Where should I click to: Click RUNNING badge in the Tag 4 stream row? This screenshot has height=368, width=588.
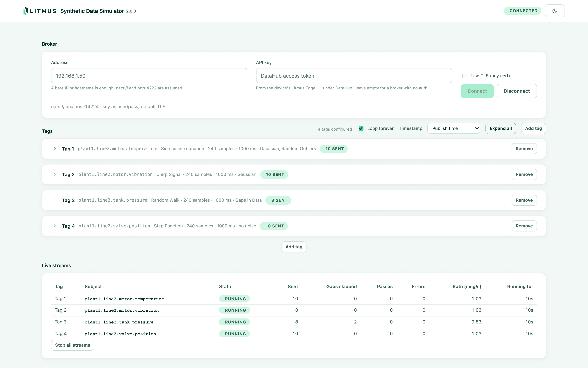click(x=234, y=334)
